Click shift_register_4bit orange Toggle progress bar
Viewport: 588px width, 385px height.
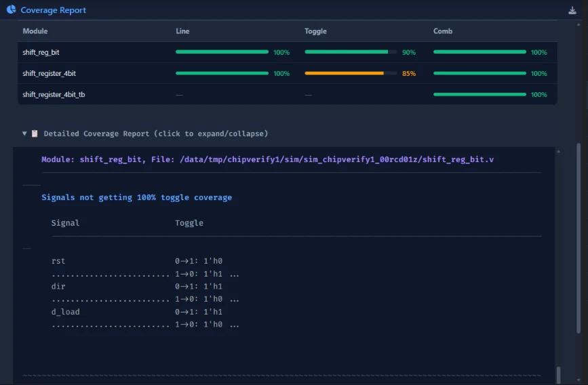click(351, 73)
